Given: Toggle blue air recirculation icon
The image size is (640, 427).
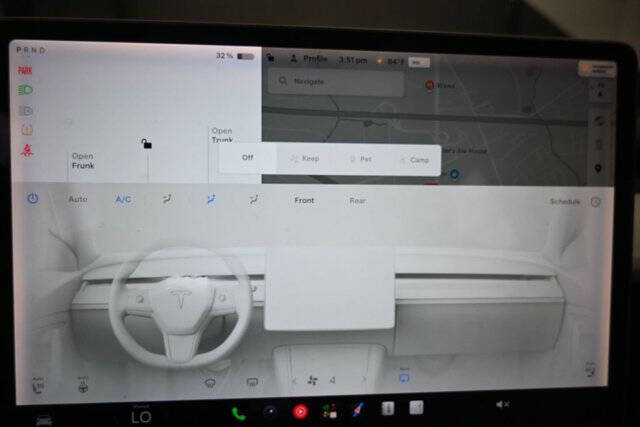Looking at the screenshot, I should (x=404, y=377).
